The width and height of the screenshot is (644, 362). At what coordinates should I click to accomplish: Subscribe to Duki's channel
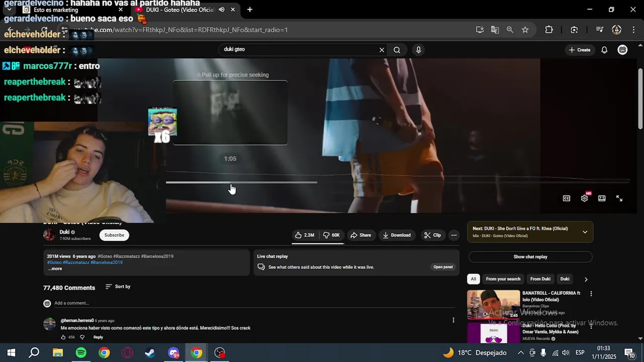point(114,235)
